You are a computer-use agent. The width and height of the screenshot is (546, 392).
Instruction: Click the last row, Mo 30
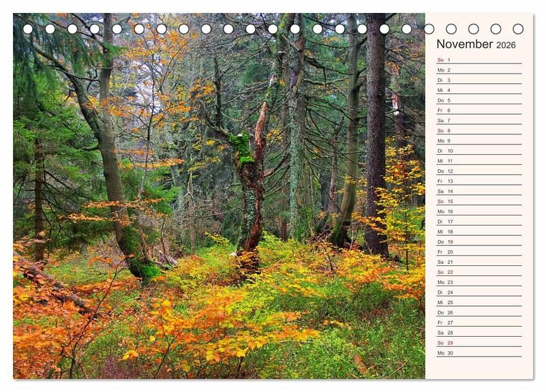478,353
